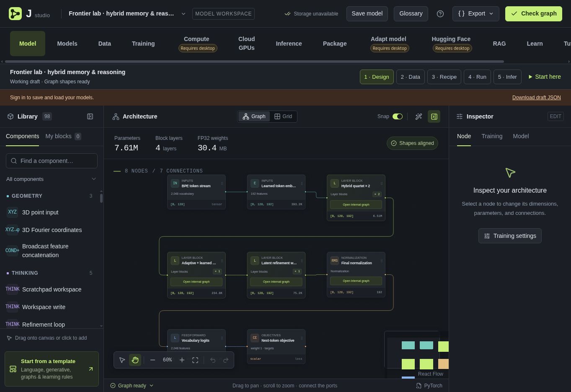This screenshot has height=392, width=571.
Task: Open the Inference tab
Action: pos(289,44)
